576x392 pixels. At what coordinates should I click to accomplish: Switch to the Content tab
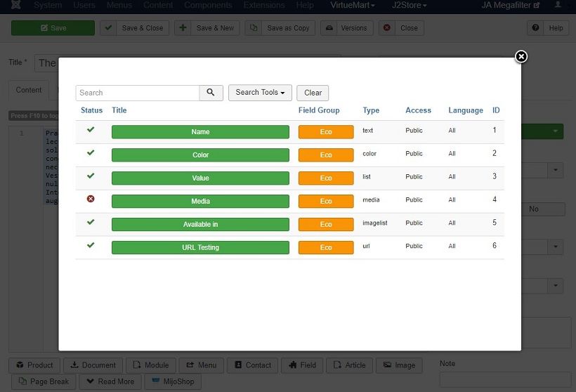coord(29,91)
